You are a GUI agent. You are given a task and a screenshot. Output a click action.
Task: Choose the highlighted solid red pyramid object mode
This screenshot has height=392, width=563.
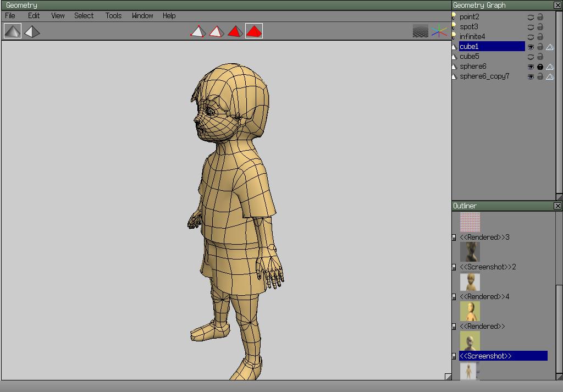pyautogui.click(x=254, y=31)
